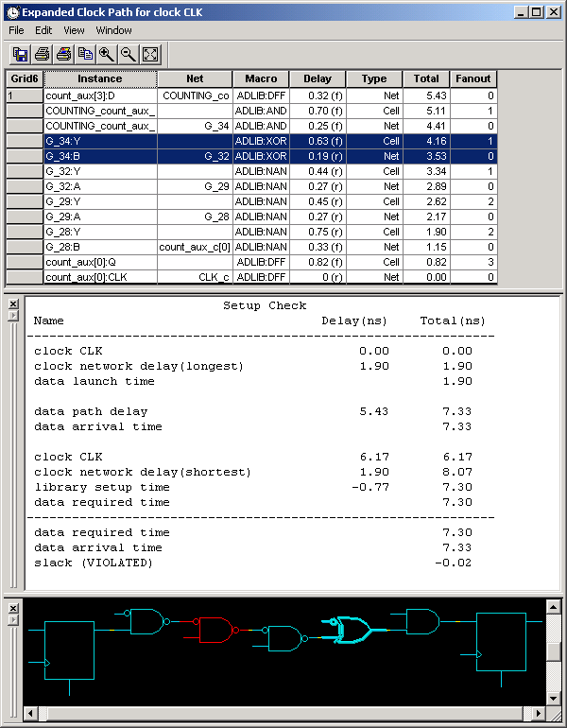Click the Copy toolbar icon
This screenshot has width=567, height=728.
coord(85,54)
